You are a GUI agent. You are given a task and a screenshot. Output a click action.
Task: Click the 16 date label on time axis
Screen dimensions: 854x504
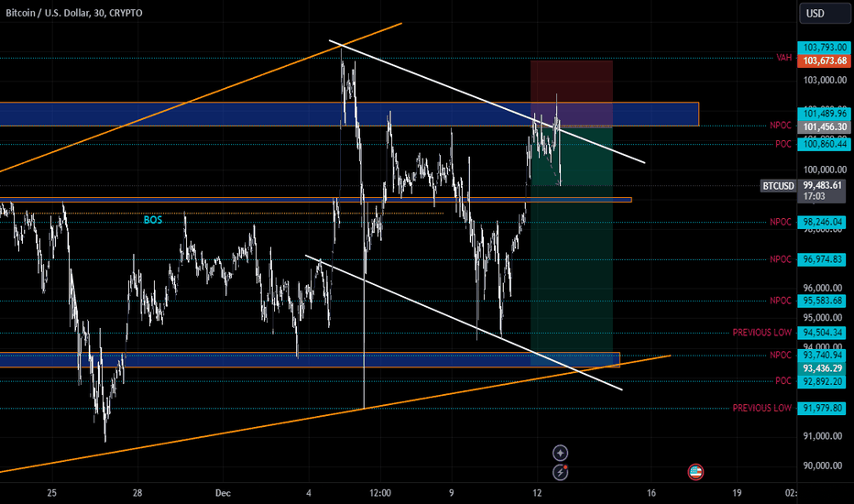click(x=651, y=493)
